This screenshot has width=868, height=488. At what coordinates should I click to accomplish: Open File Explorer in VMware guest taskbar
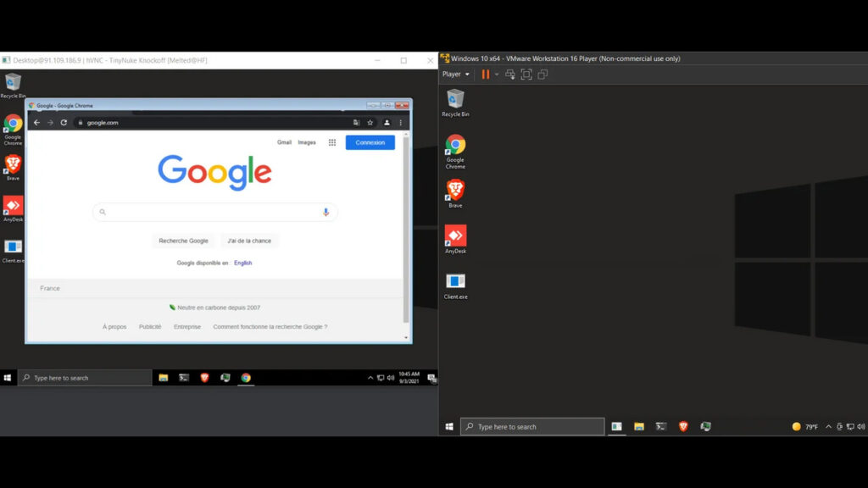click(639, 427)
